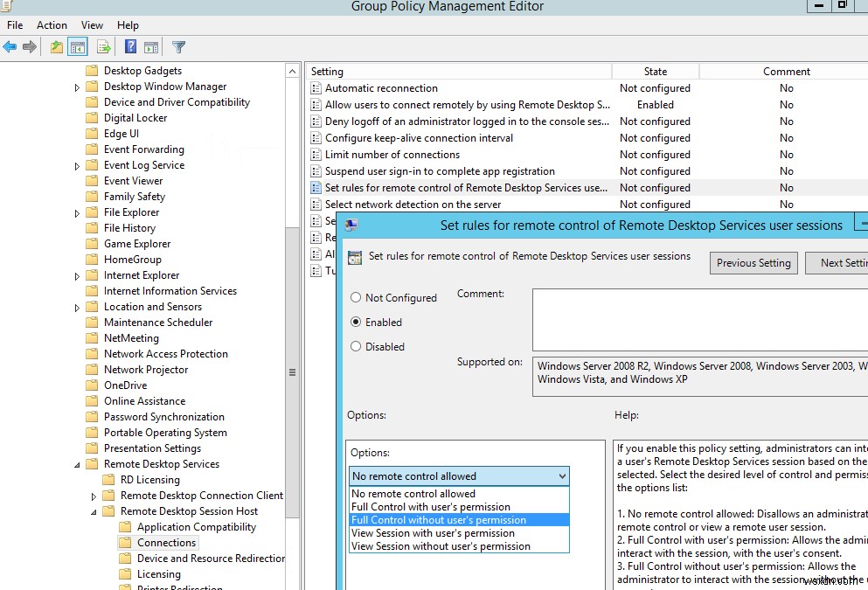This screenshot has width=868, height=590.
Task: Click the Forward navigation arrow
Action: pyautogui.click(x=31, y=46)
